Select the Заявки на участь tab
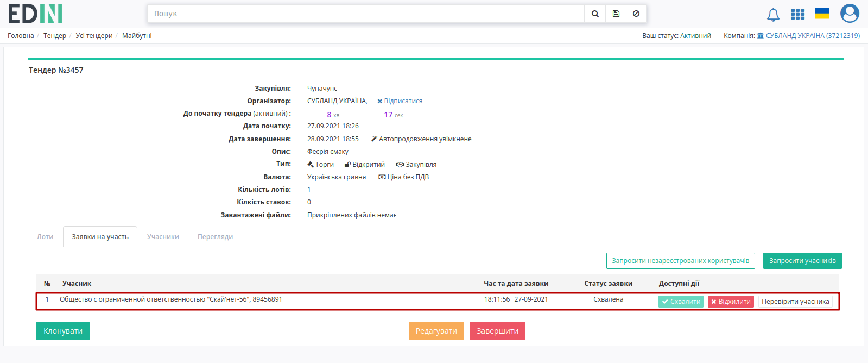 pos(100,237)
